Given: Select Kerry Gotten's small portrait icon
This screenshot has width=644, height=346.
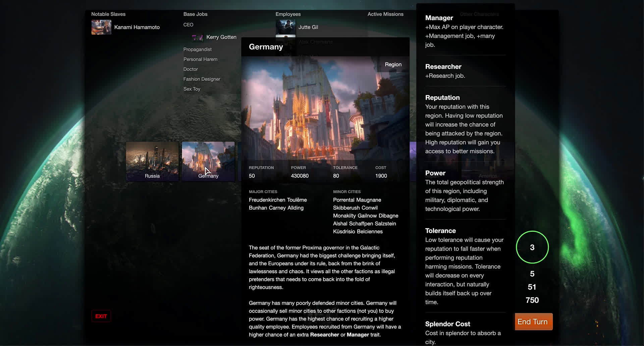Looking at the screenshot, I should pos(198,38).
